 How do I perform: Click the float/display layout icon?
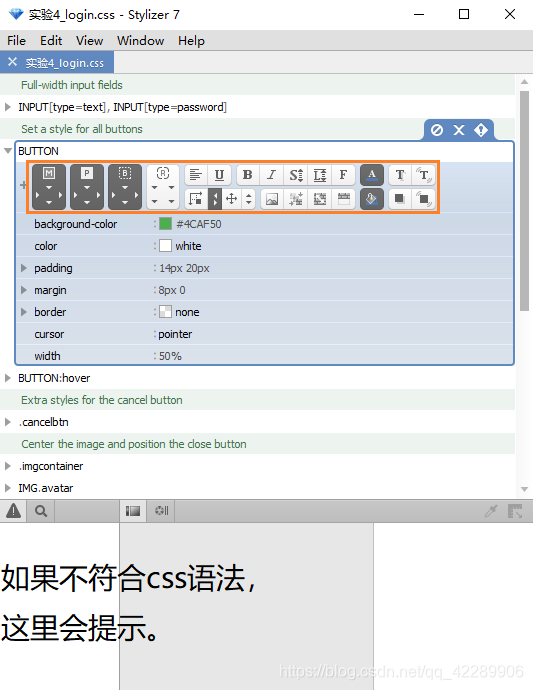(x=195, y=199)
